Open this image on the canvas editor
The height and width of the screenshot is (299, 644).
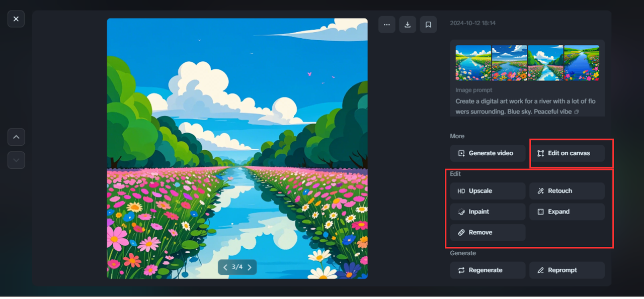(x=567, y=153)
